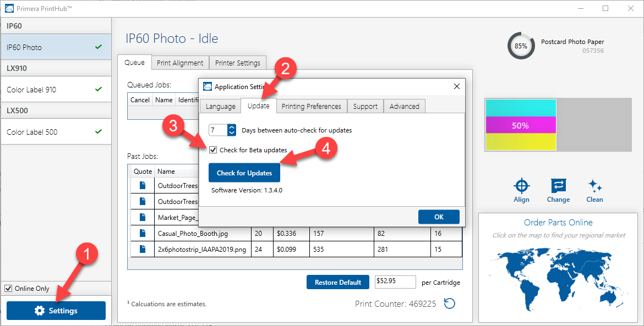Open the Print Alignment tab
Screen dimensions: 644x326
click(180, 63)
